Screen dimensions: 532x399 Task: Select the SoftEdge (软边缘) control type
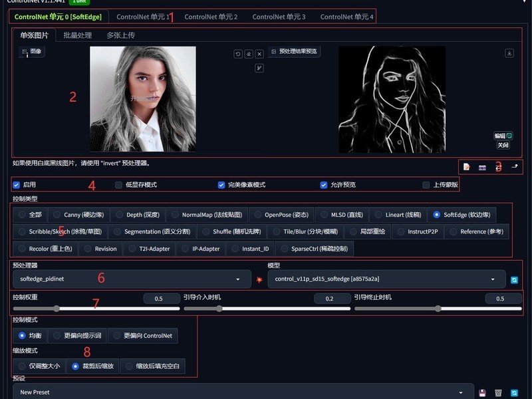click(462, 215)
